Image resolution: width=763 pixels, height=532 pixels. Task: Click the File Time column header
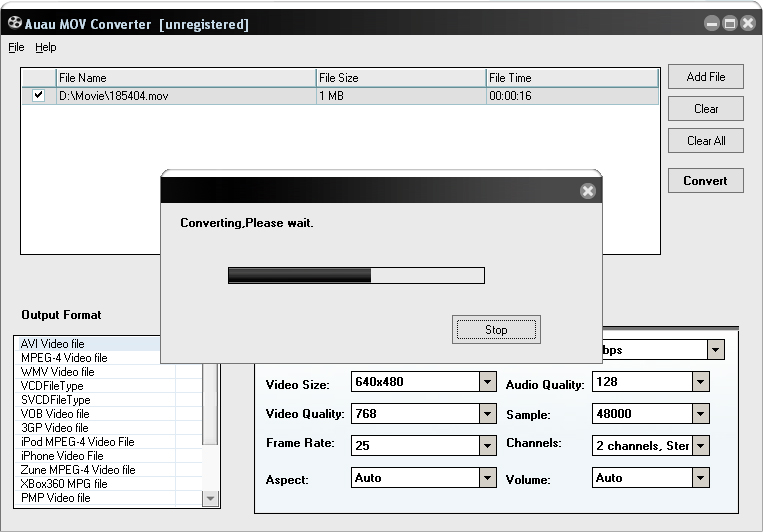point(572,78)
